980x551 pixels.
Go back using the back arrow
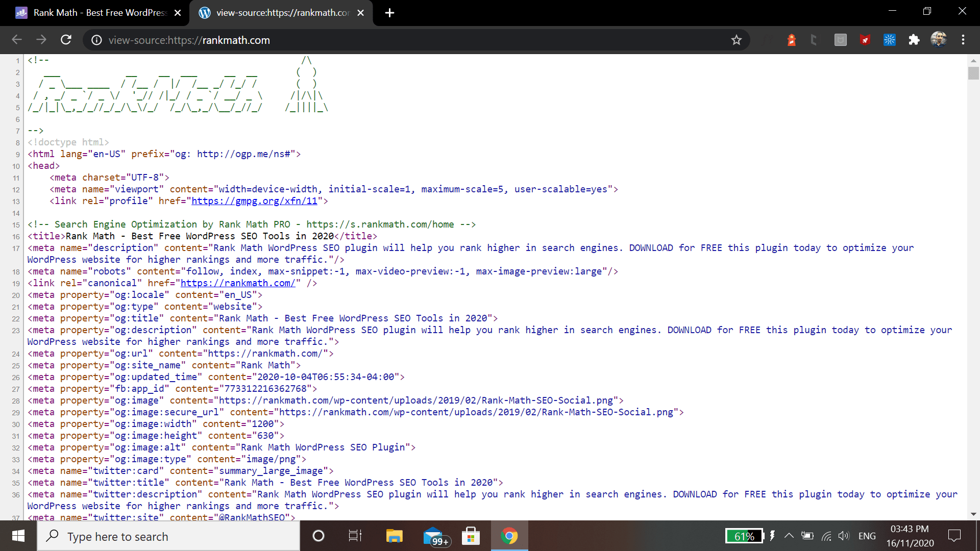coord(17,40)
